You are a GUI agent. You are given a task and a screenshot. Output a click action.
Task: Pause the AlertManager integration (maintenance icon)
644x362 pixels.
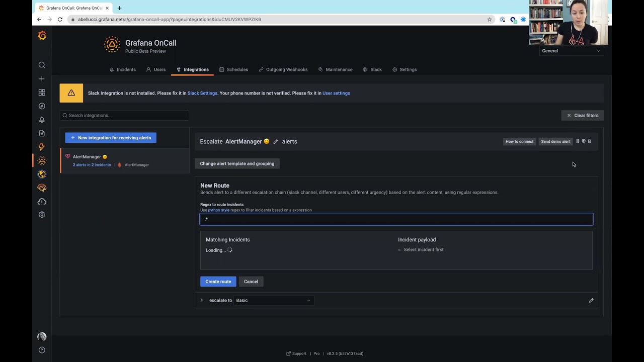578,141
